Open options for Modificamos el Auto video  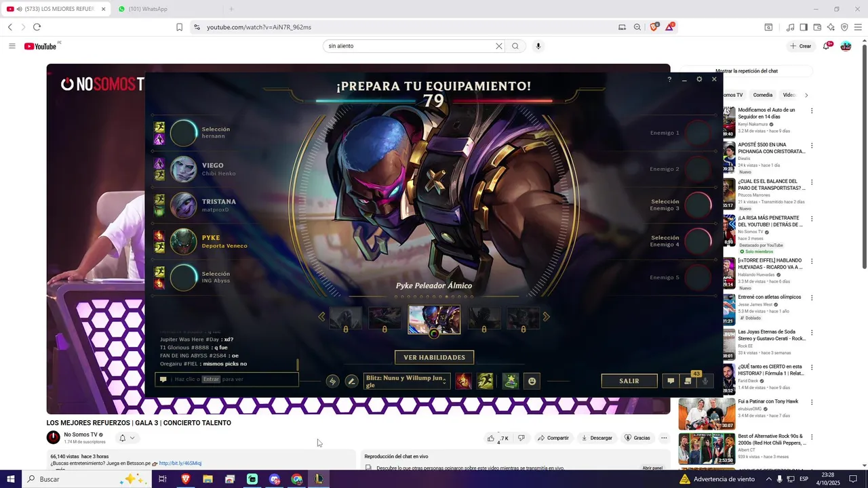point(812,110)
